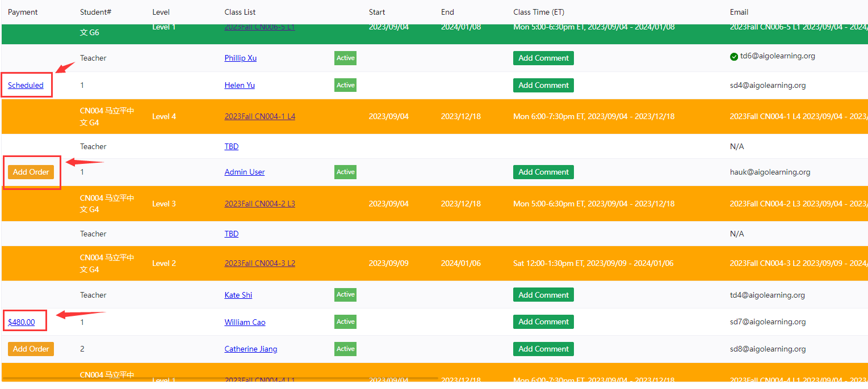Click the horizontal scrollbar at the table bottom

220,378
